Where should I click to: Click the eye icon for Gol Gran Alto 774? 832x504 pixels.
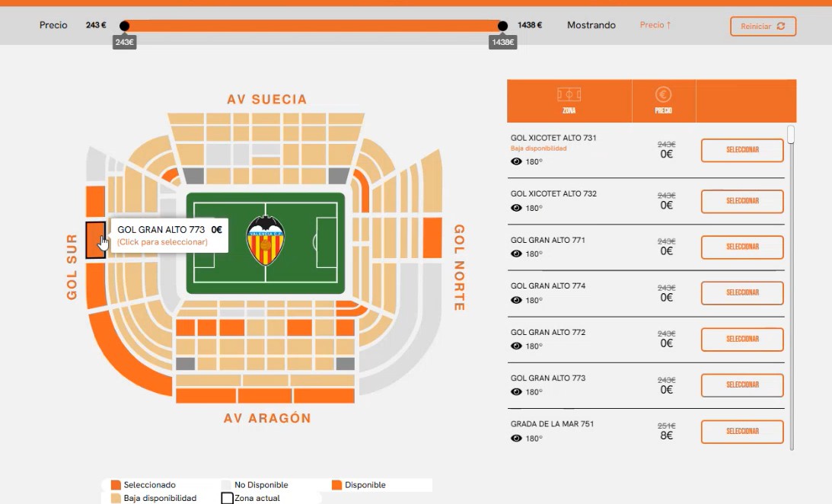516,300
